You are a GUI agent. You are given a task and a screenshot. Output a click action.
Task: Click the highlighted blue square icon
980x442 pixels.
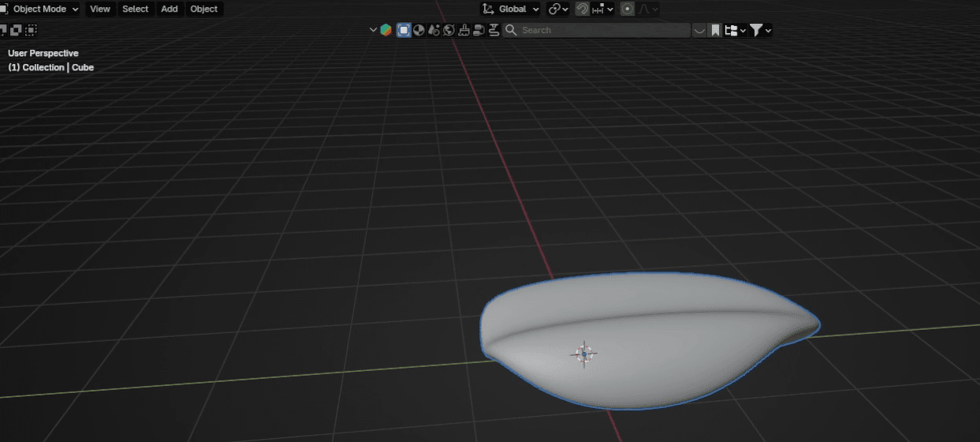[x=403, y=30]
